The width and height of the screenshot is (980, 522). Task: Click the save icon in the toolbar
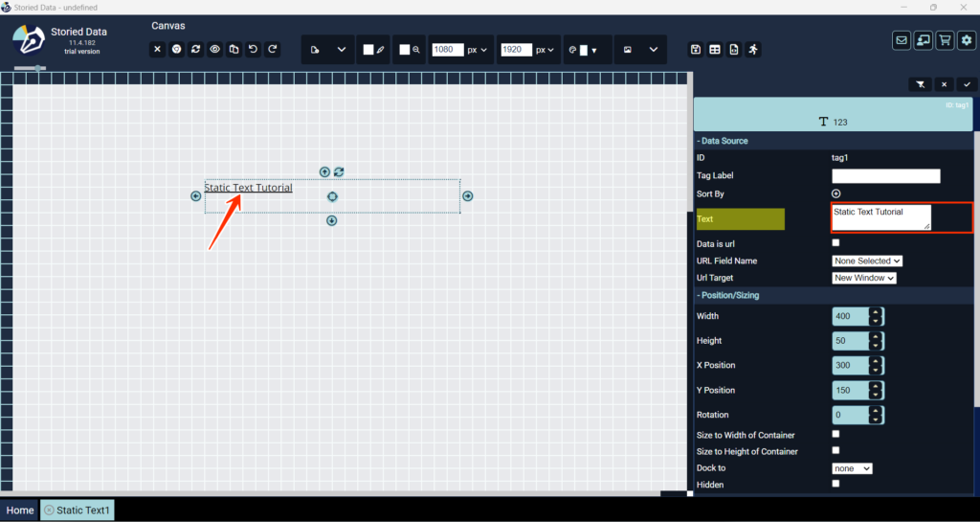pyautogui.click(x=696, y=50)
